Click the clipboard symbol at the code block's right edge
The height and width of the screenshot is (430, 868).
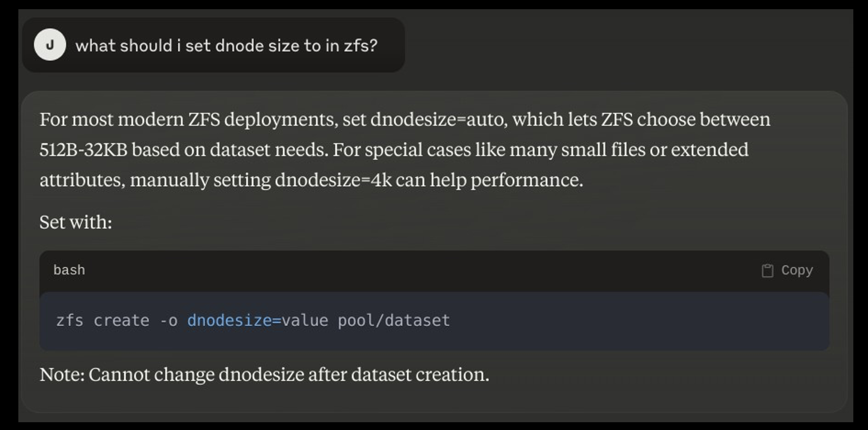click(x=767, y=270)
